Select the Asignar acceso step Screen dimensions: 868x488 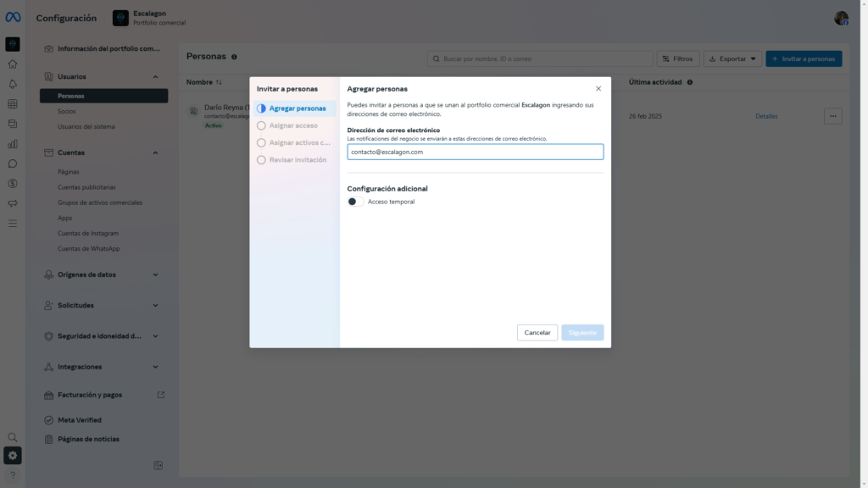(x=292, y=125)
